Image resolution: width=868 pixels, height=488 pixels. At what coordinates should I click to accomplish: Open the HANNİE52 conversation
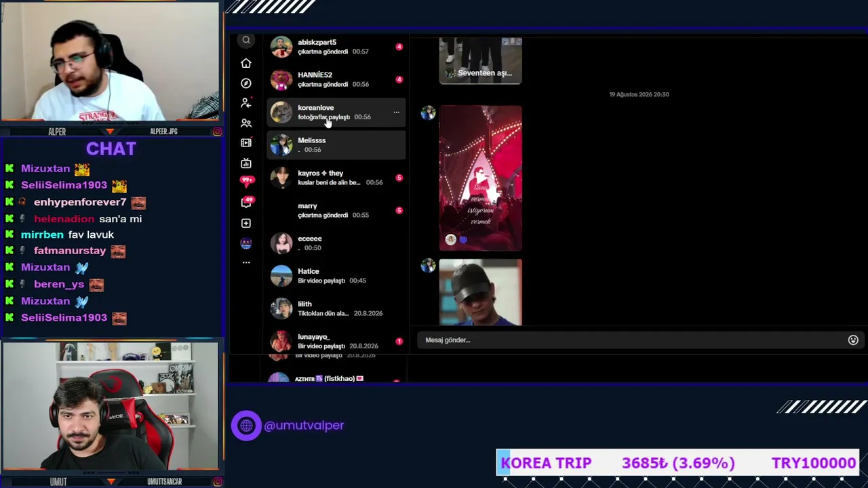coord(336,79)
